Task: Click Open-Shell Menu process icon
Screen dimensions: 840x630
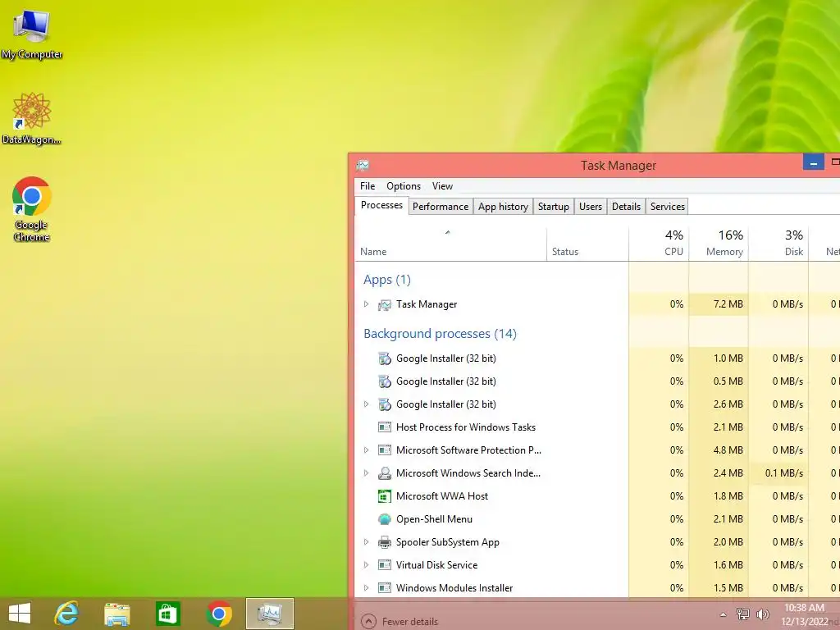Action: (384, 519)
